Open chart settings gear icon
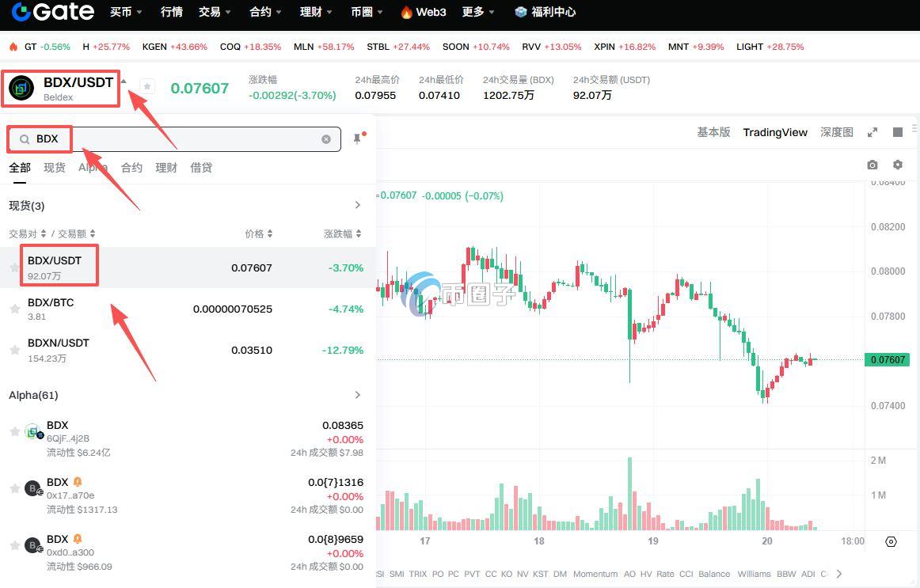This screenshot has height=588, width=920. click(x=897, y=165)
